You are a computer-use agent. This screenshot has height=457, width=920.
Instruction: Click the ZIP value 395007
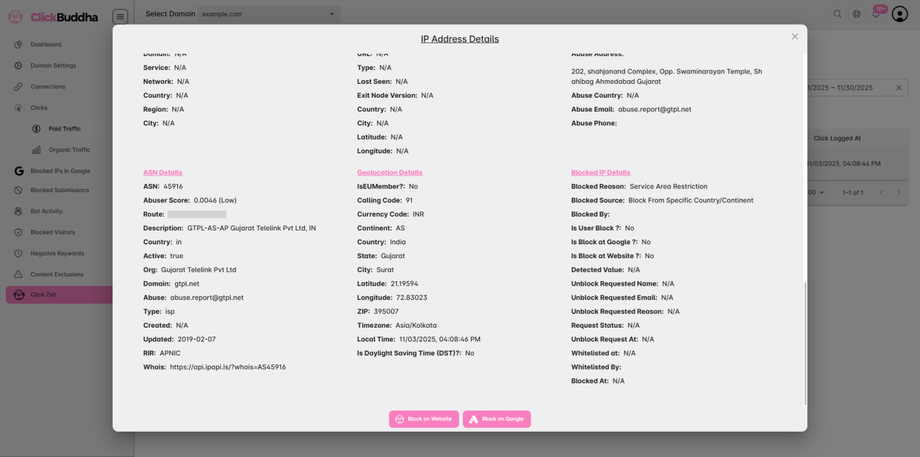click(x=387, y=312)
